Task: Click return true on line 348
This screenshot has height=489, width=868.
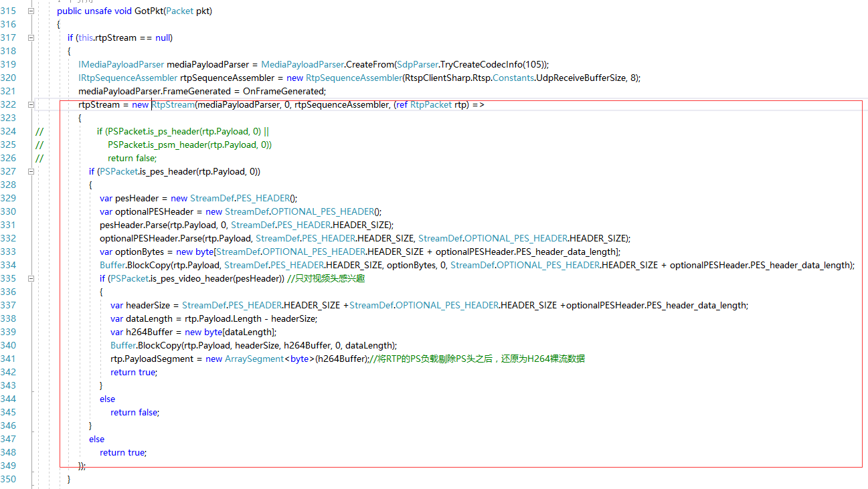Action: (122, 452)
